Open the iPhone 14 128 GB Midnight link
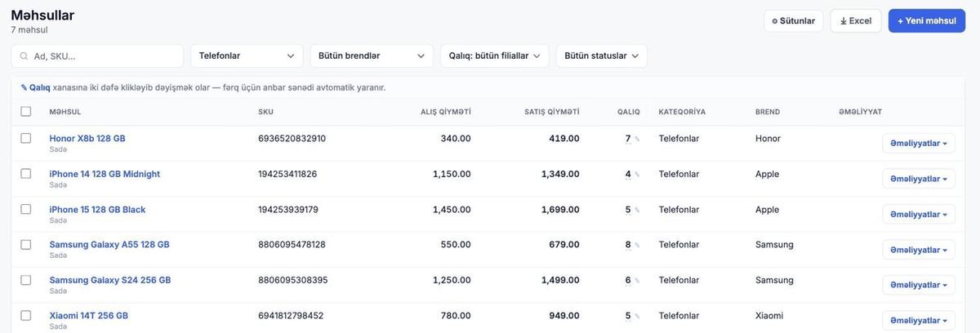Screen dimensions: 980x333 click(105, 174)
